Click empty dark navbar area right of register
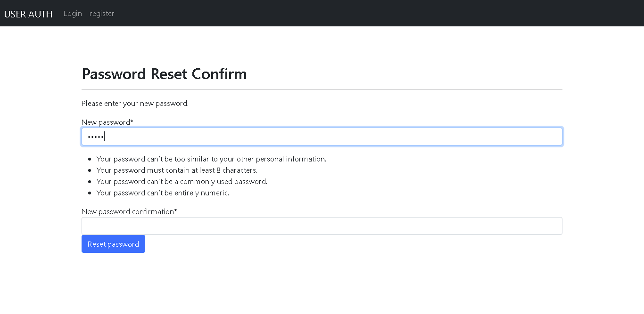The image size is (644, 314). 377,13
